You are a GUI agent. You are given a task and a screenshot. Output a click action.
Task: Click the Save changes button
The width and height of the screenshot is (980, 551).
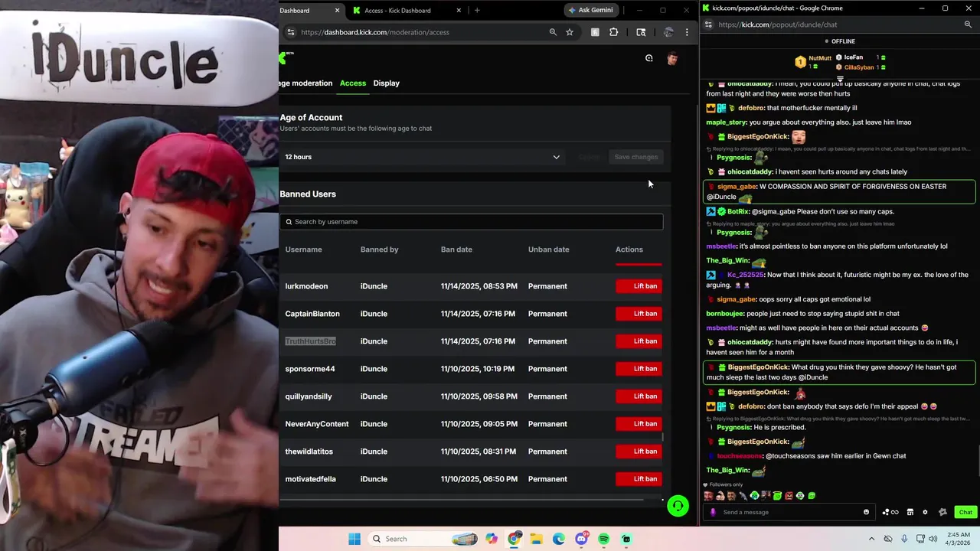(x=636, y=157)
